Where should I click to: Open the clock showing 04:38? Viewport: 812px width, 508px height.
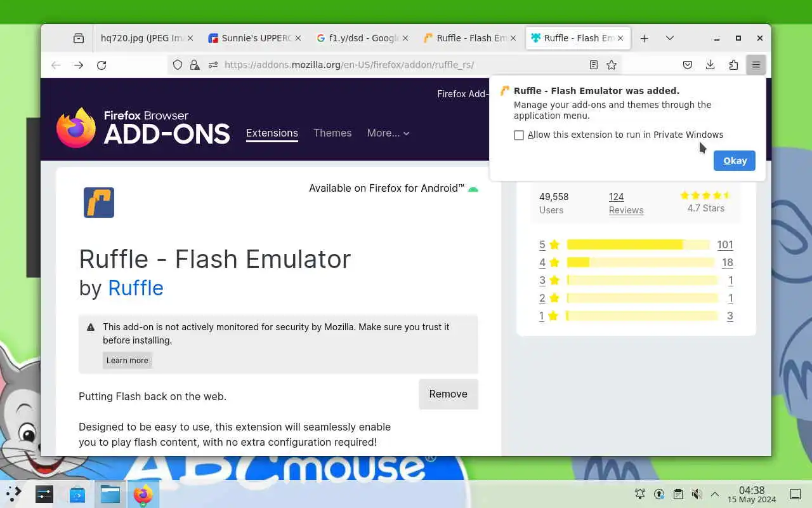click(752, 494)
